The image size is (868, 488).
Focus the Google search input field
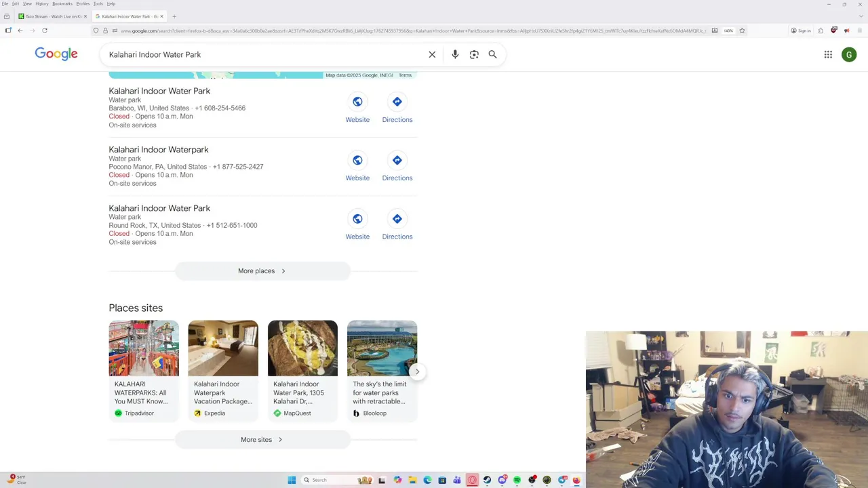pos(264,54)
